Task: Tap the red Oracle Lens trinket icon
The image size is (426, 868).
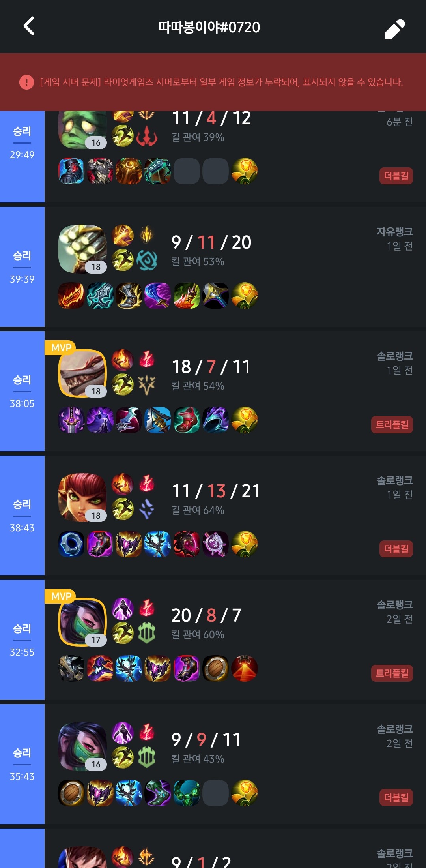Action: point(245,668)
